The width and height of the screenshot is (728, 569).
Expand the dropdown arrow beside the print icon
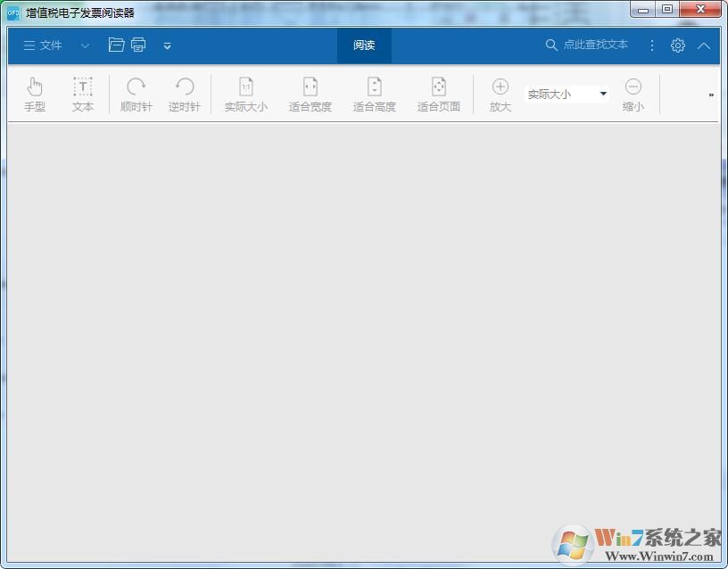tap(167, 46)
